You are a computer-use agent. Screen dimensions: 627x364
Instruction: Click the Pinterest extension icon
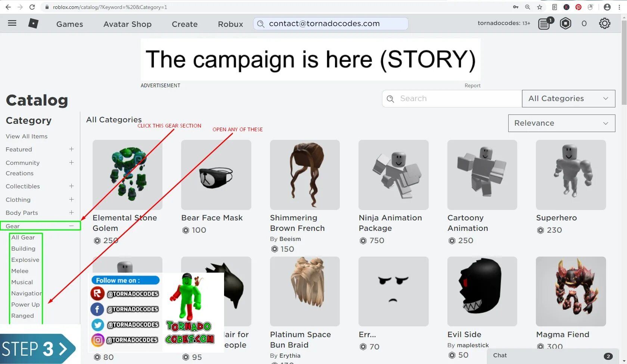point(578,7)
